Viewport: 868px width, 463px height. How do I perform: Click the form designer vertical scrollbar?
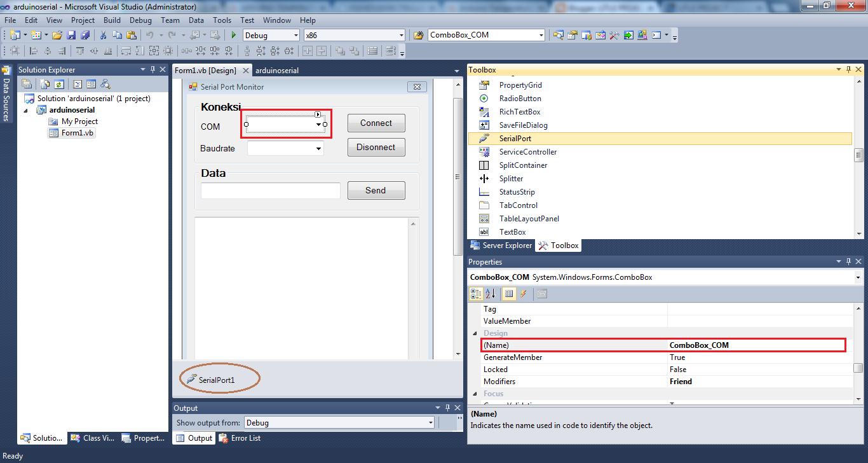coord(458,218)
